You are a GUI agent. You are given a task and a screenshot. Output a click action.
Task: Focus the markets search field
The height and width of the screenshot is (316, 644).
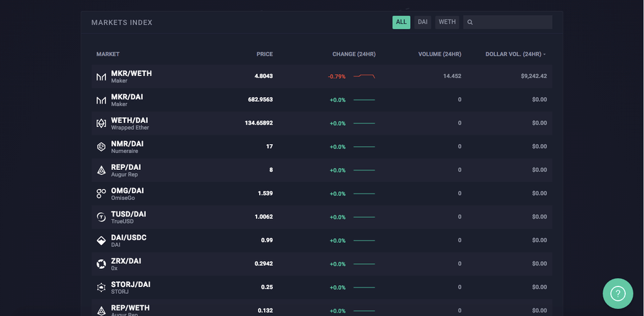508,22
